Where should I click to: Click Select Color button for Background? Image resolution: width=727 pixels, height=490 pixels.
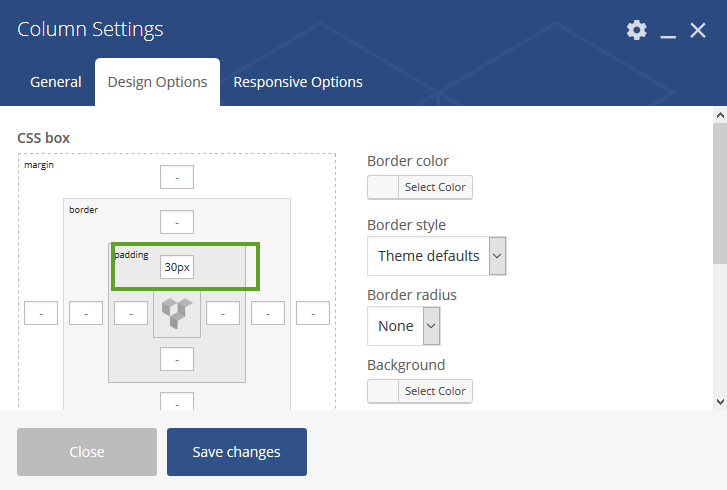coord(435,391)
